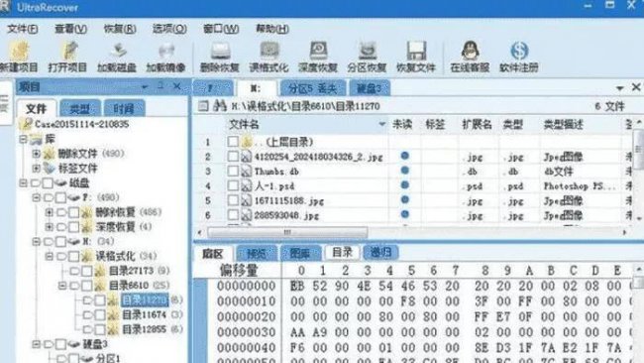Click the 扩展名 column header
The width and height of the screenshot is (644, 363).
[477, 124]
